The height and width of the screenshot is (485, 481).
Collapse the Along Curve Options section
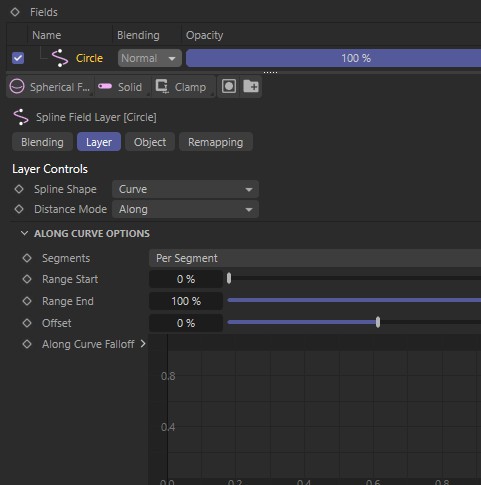pyautogui.click(x=24, y=233)
